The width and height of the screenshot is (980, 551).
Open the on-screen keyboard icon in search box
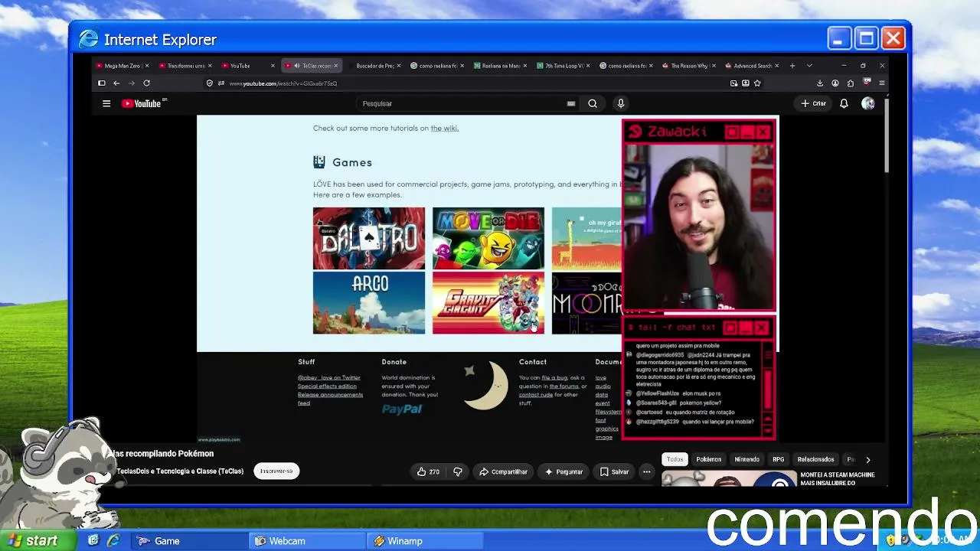[x=571, y=103]
